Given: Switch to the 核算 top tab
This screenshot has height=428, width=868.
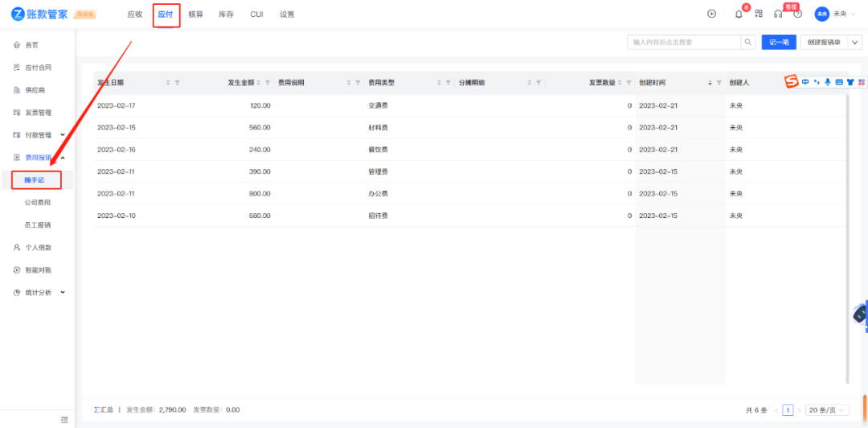Looking at the screenshot, I should click(x=196, y=14).
